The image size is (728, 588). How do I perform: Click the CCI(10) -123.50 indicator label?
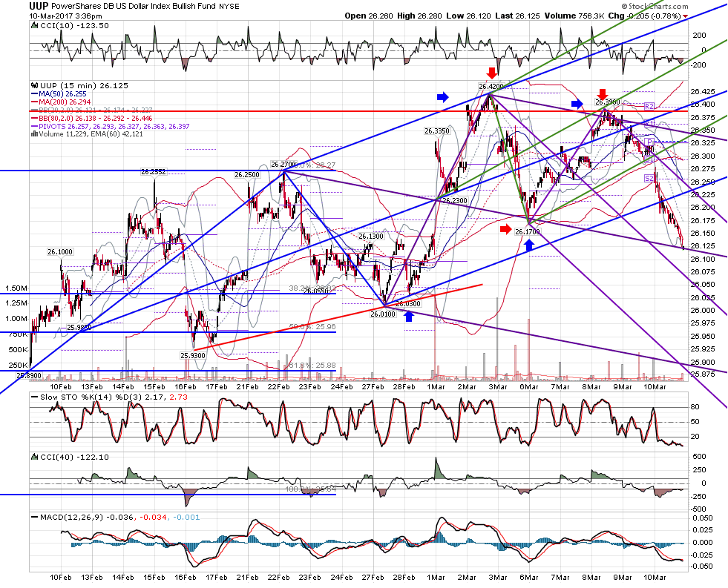pos(75,26)
